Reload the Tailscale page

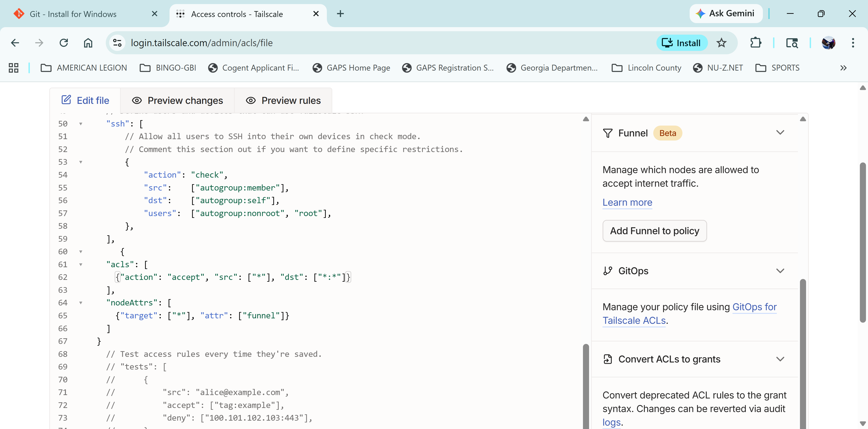64,43
